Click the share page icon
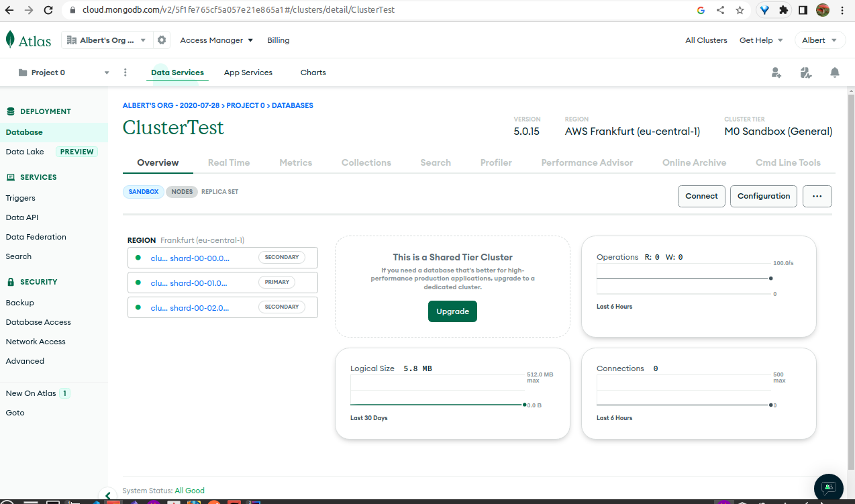Image resolution: width=855 pixels, height=504 pixels. 720,10
